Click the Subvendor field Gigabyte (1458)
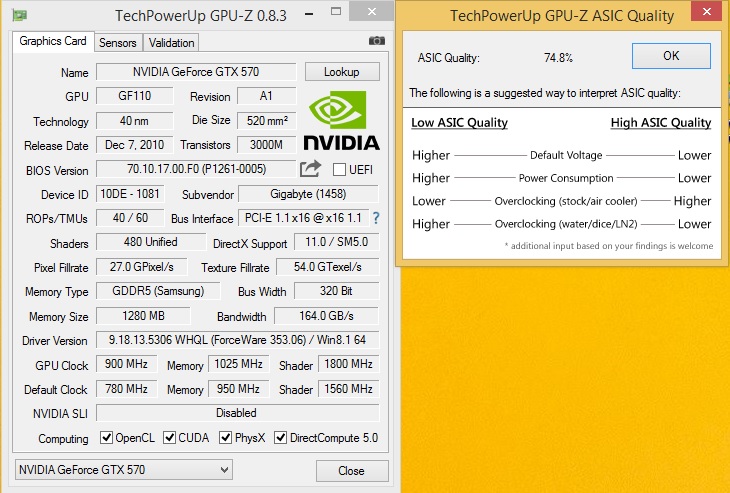Viewport: 730px width, 493px height. [308, 194]
